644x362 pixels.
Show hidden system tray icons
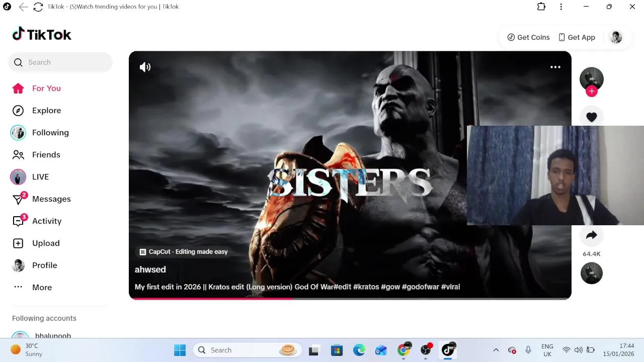click(x=496, y=350)
